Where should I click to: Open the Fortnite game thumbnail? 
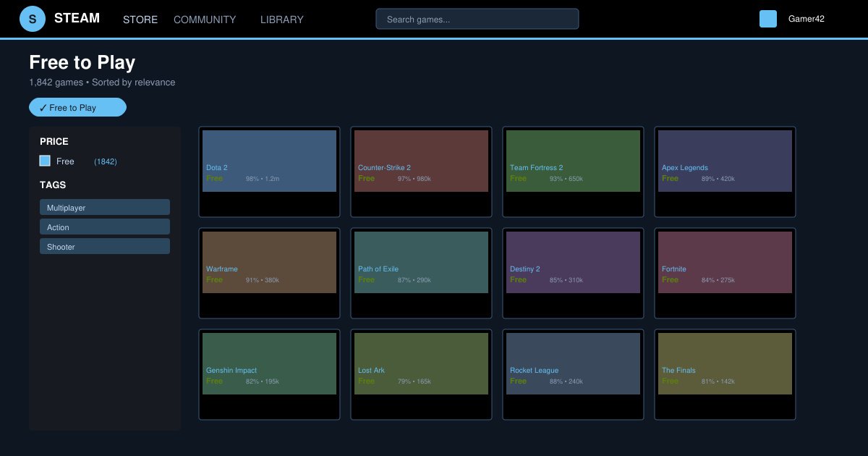(725, 262)
